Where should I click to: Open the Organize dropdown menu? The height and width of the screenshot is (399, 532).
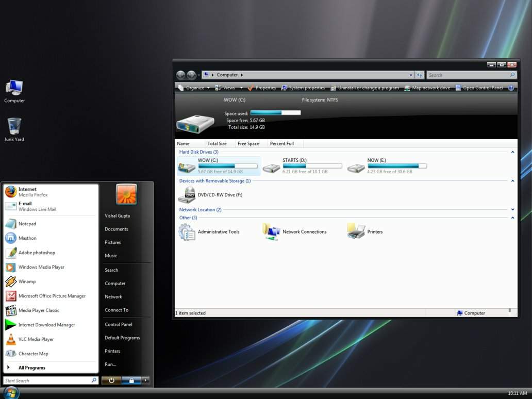coord(194,88)
